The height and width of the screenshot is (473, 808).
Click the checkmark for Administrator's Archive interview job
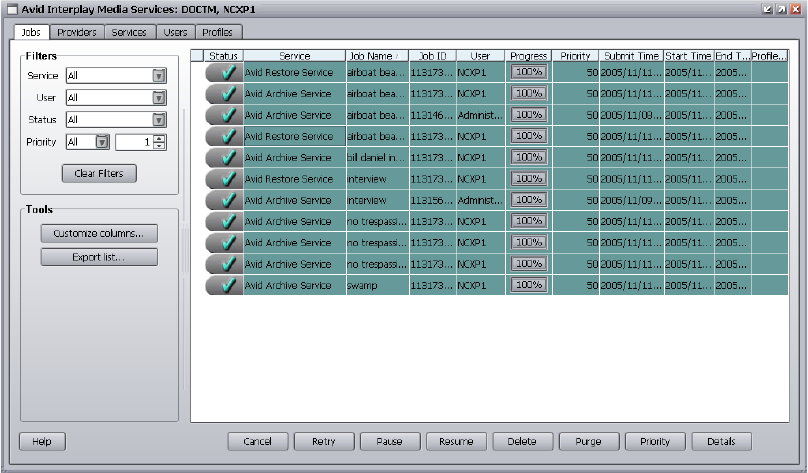tap(228, 200)
